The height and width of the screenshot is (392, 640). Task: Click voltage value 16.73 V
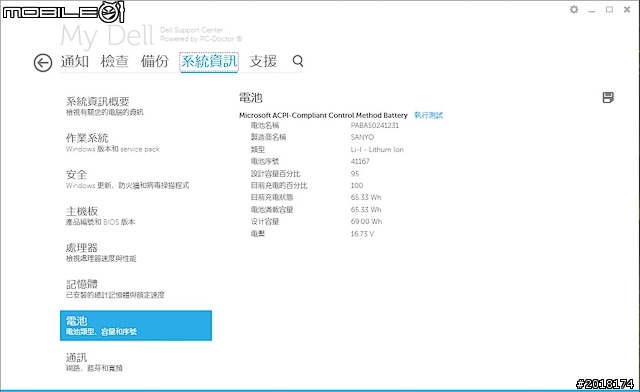pos(362,234)
